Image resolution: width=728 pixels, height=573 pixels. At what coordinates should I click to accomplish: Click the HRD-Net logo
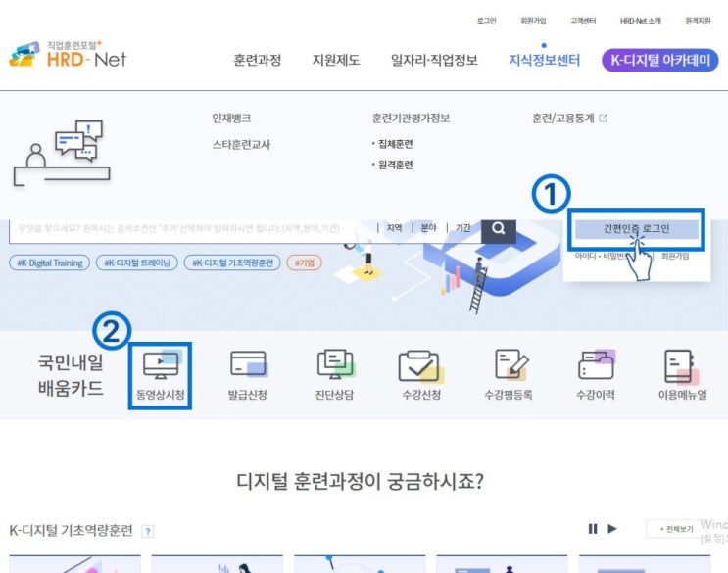[x=68, y=55]
